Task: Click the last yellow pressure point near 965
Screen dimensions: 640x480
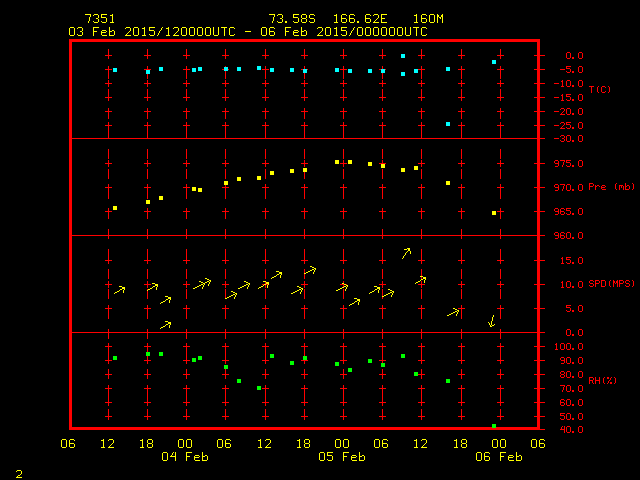Action: pos(494,213)
